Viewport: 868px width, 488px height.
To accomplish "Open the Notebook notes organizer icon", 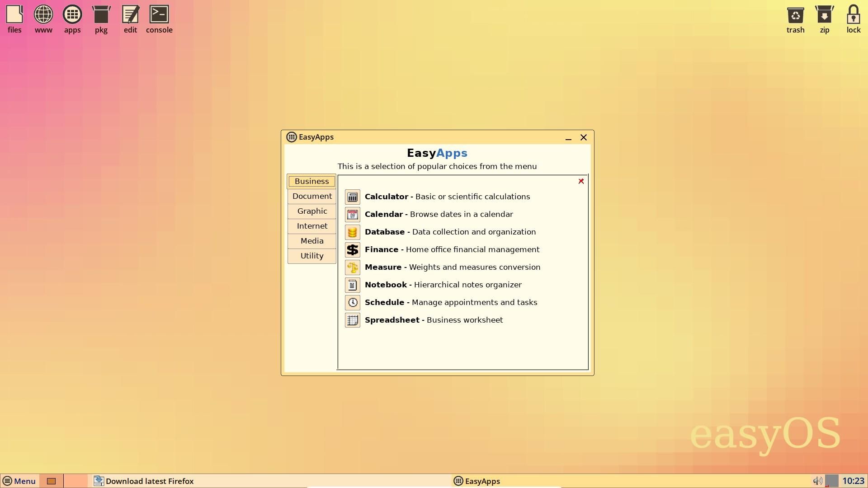I will (352, 285).
